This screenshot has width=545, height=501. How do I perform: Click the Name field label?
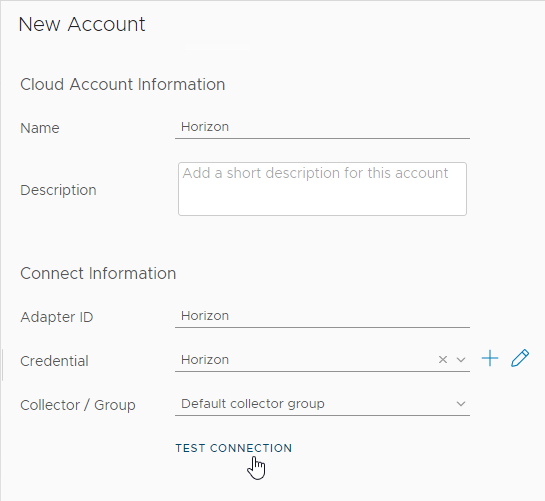(40, 128)
